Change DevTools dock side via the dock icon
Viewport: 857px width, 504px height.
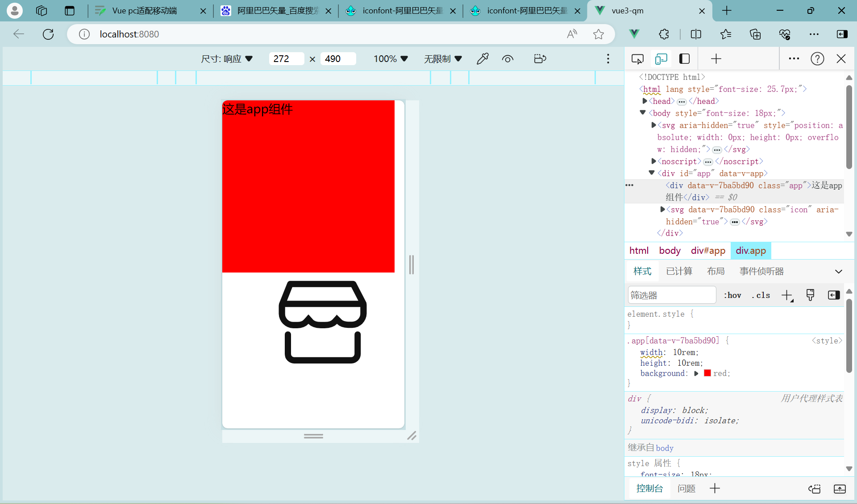click(684, 58)
